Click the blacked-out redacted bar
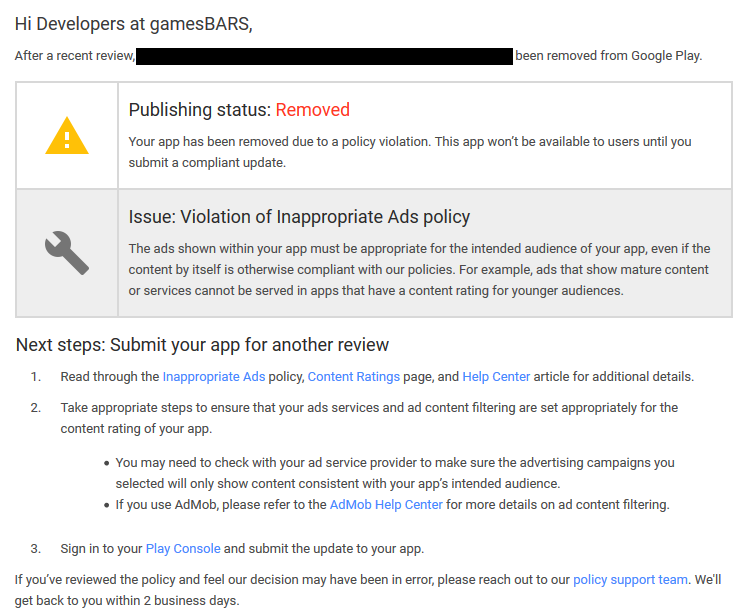 (324, 56)
